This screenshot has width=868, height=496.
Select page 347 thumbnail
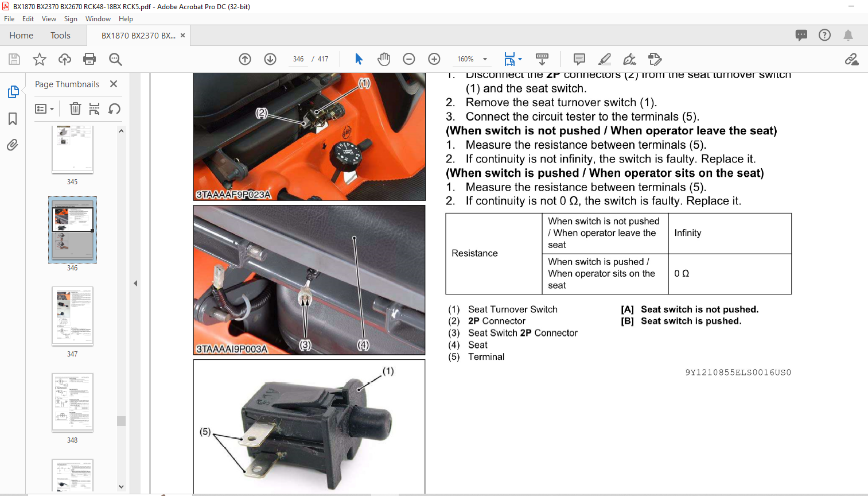coord(72,316)
